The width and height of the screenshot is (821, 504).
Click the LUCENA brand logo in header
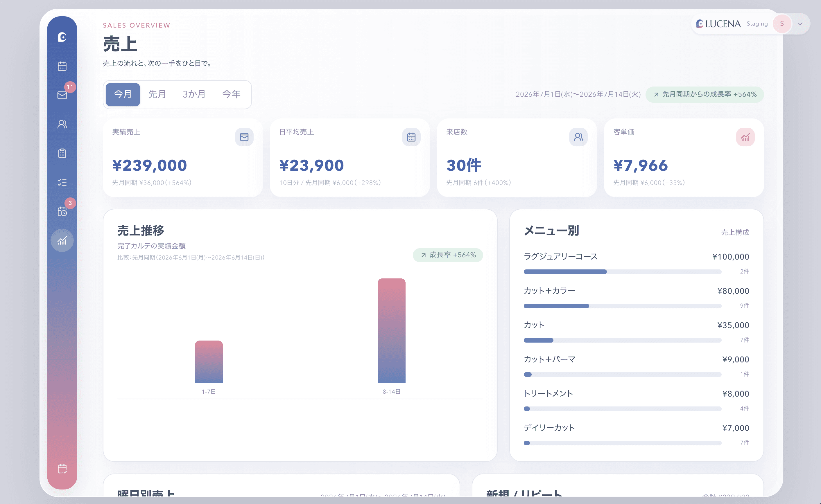(x=718, y=24)
